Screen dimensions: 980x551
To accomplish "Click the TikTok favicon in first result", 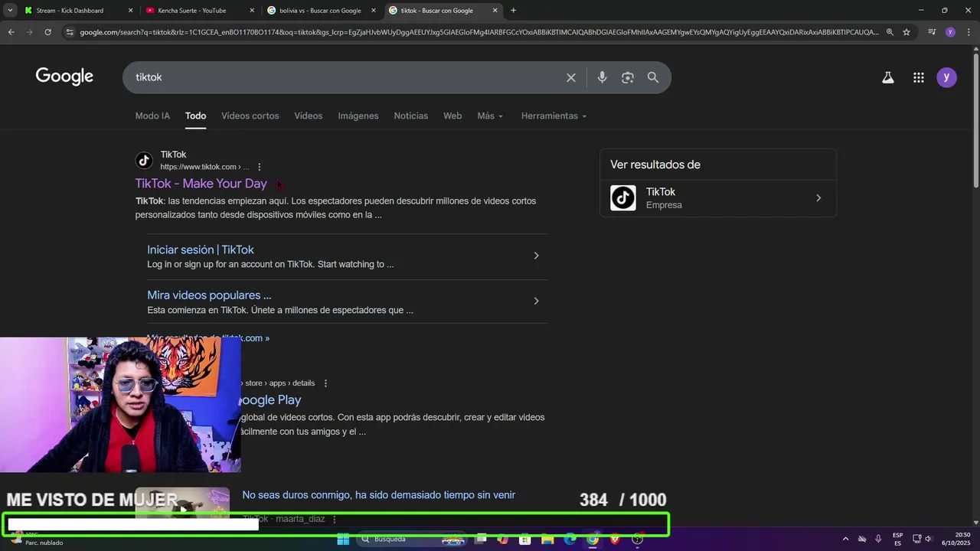I will click(144, 161).
